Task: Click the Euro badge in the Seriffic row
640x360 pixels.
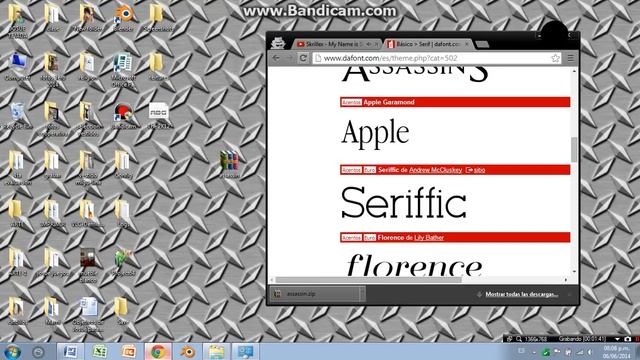Action: (x=369, y=170)
